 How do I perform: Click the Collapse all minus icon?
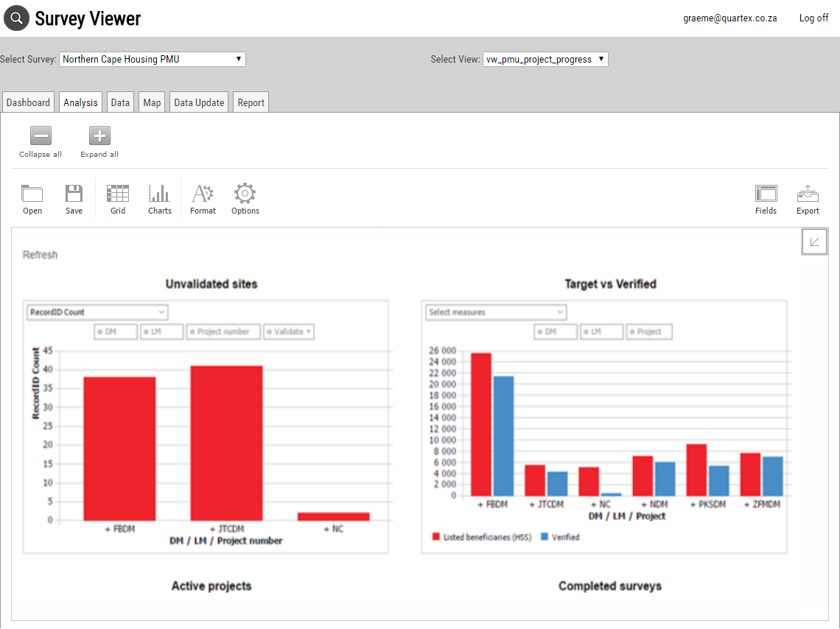point(41,136)
